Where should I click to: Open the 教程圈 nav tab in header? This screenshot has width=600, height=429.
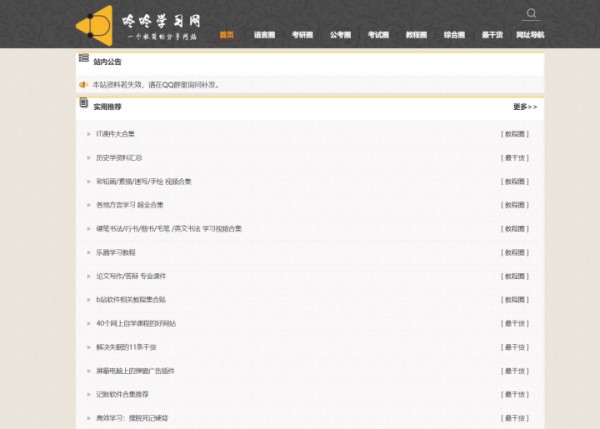416,35
